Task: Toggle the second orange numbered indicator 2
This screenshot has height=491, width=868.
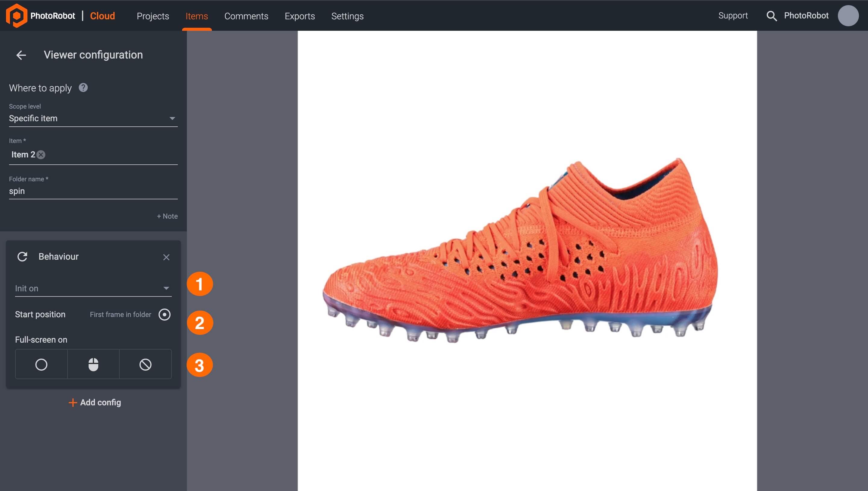Action: click(x=200, y=323)
